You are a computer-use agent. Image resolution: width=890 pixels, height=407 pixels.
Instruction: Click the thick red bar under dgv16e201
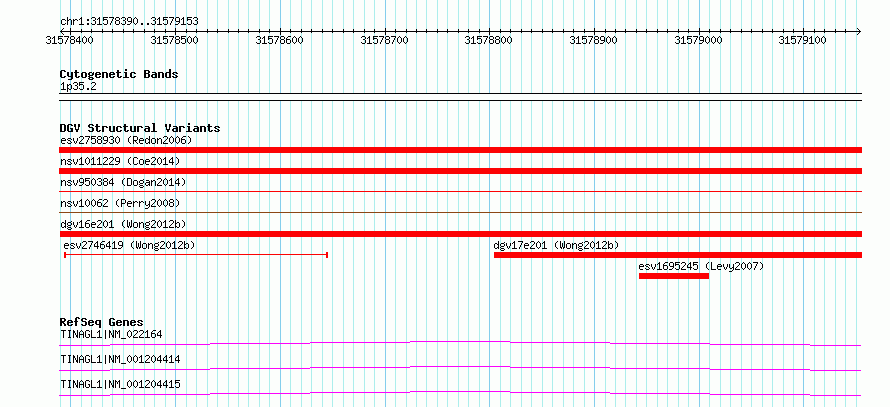(x=460, y=234)
